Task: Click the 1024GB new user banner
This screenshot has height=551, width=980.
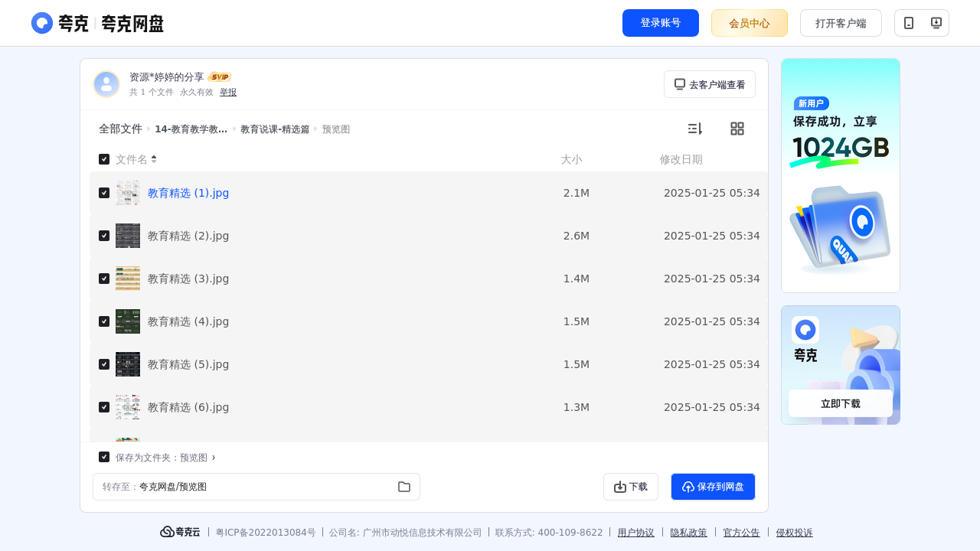Action: pyautogui.click(x=841, y=175)
